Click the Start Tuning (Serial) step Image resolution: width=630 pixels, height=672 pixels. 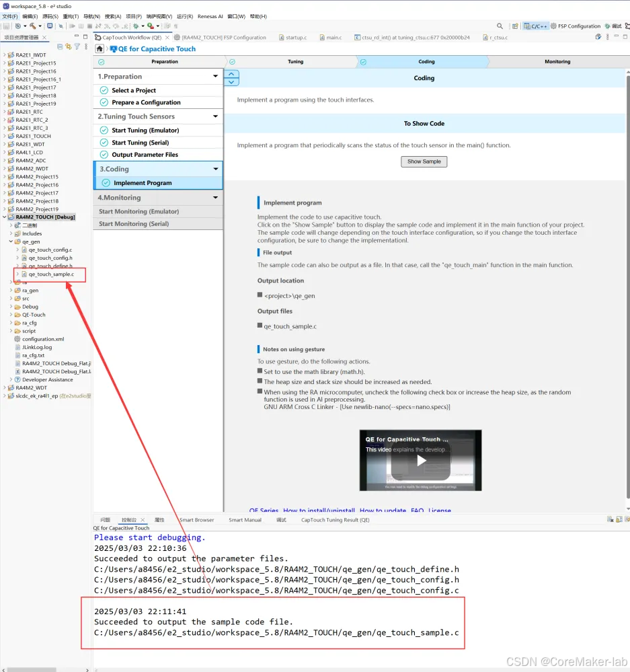click(x=158, y=143)
